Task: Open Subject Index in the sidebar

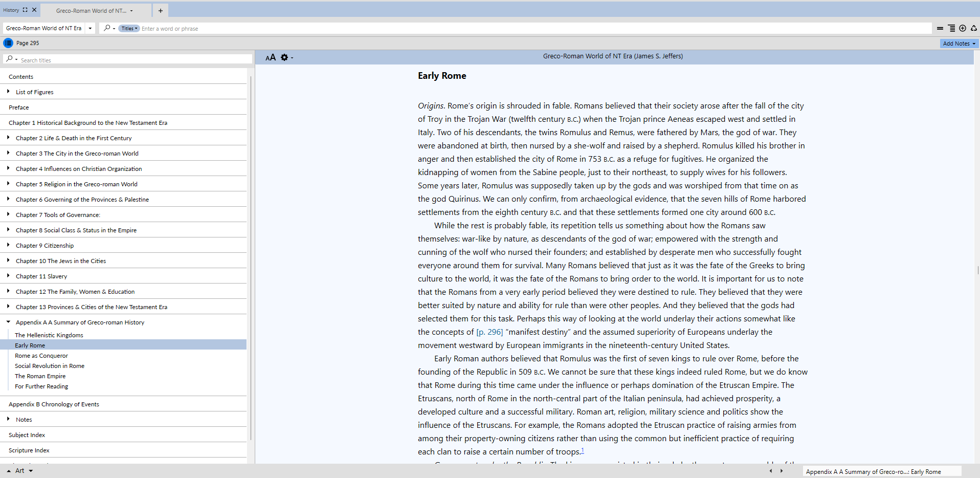Action: [x=27, y=435]
